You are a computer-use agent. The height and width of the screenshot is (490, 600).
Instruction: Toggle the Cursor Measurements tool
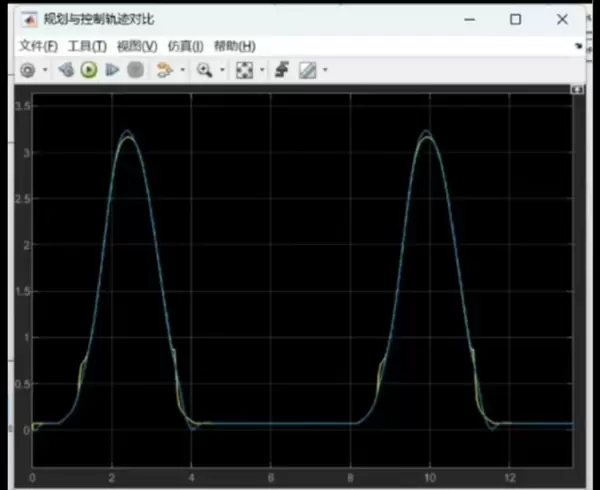[x=307, y=70]
